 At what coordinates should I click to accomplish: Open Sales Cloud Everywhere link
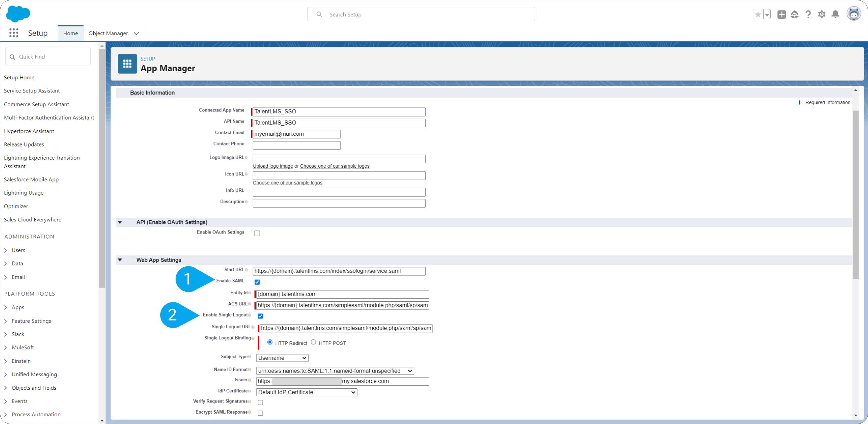click(33, 220)
